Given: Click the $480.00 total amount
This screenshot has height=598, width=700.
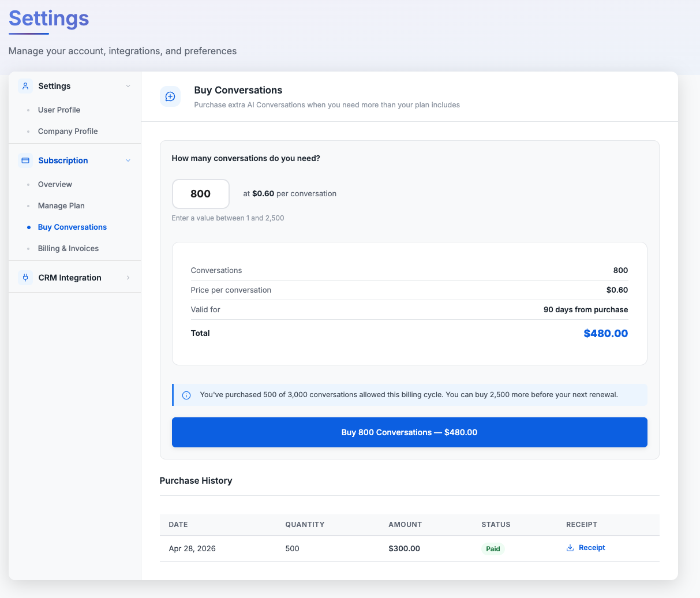Looking at the screenshot, I should [x=606, y=333].
